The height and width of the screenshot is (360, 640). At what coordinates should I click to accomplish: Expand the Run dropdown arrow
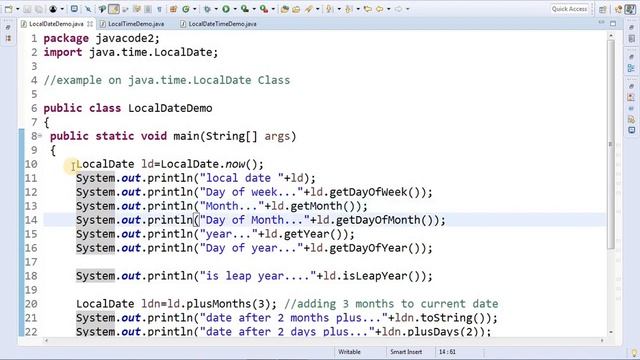235,9
